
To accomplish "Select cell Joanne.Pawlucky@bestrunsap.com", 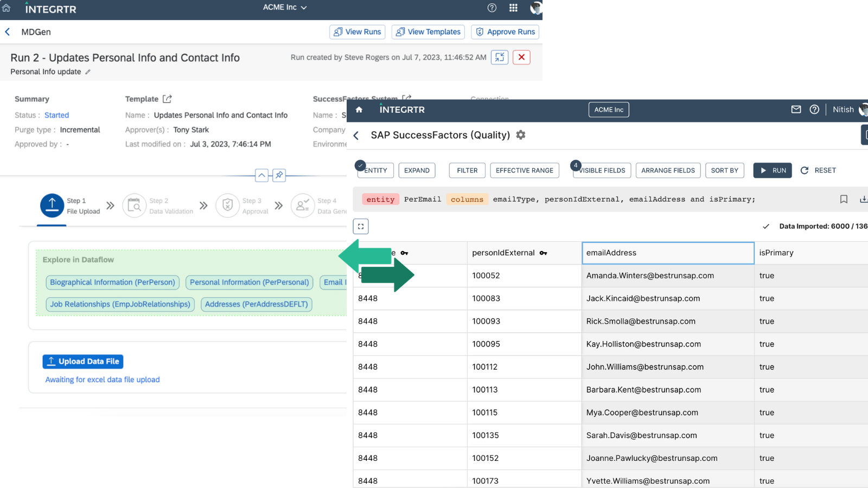I will coord(668,458).
